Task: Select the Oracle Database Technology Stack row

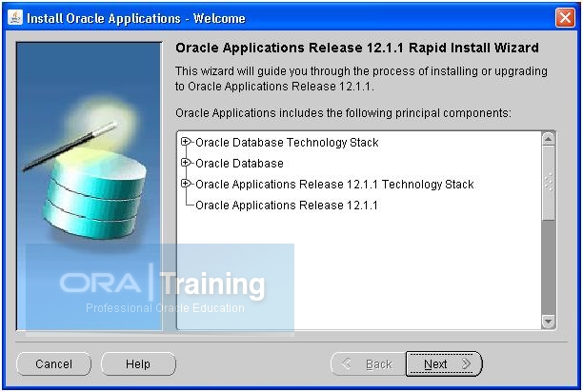Action: 287,143
